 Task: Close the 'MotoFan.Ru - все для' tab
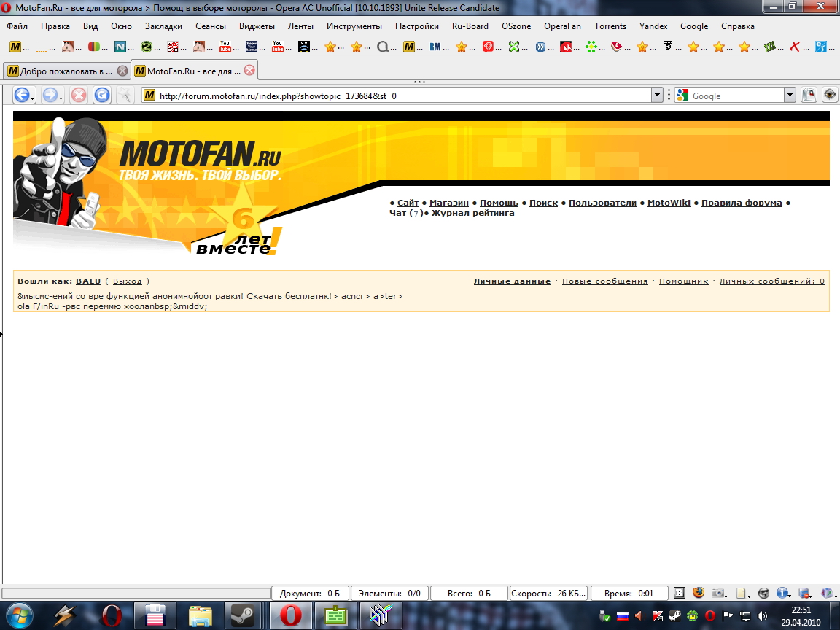[x=249, y=70]
